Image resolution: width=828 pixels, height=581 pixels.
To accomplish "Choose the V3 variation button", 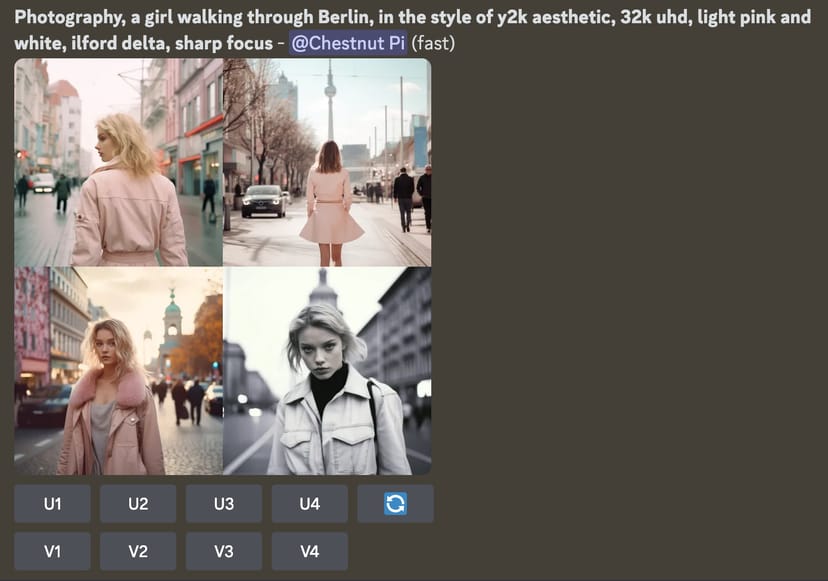I will coord(224,551).
